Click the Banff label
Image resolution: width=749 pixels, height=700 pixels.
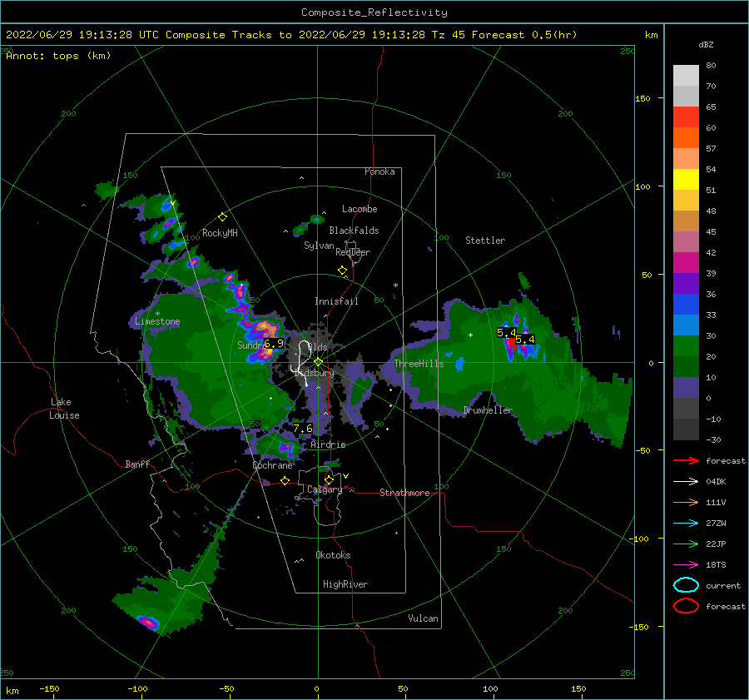[137, 464]
